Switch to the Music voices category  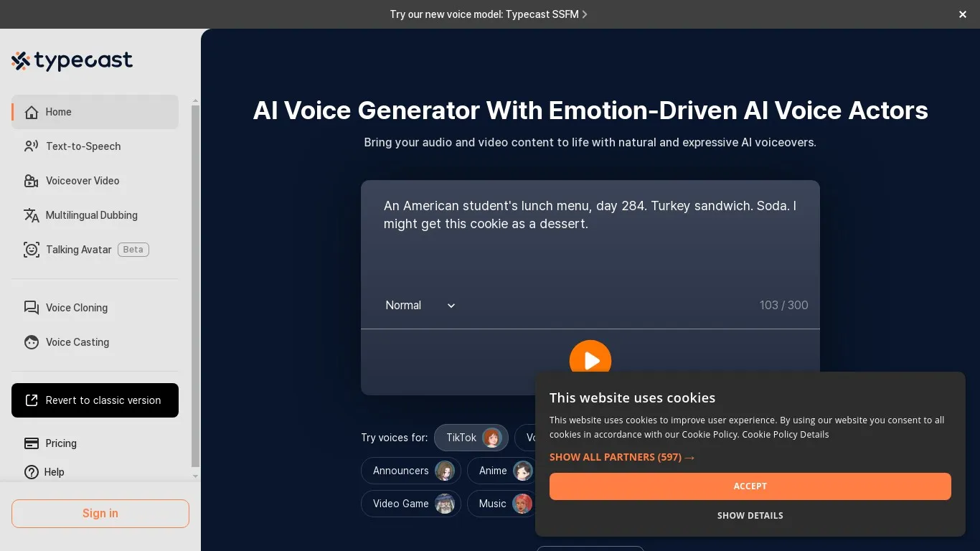[501, 504]
